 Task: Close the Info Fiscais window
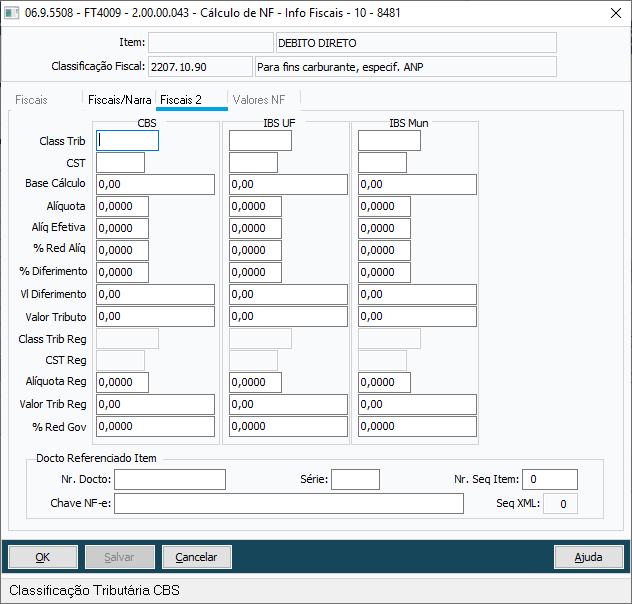[x=615, y=13]
